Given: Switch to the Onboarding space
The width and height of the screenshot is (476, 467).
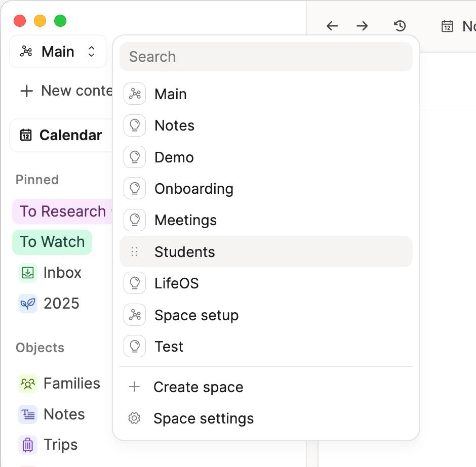Looking at the screenshot, I should point(193,189).
